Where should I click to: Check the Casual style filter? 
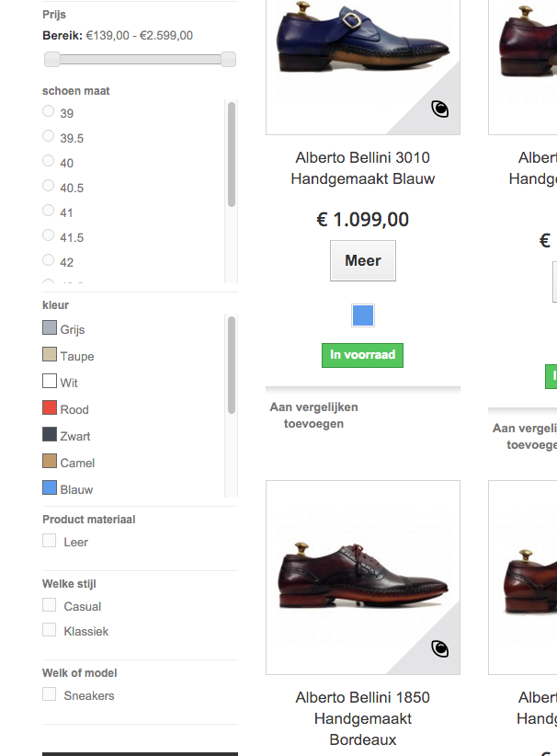[50, 605]
